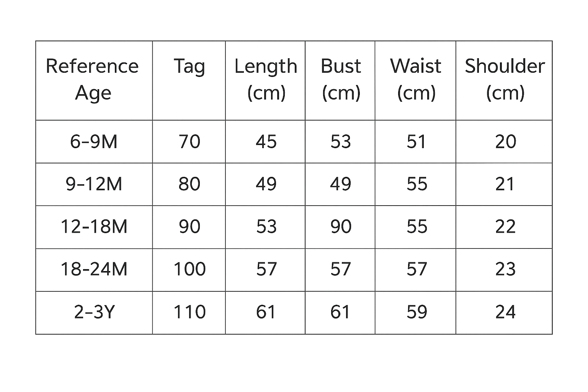Select tag value 110 in the 2-3Y row
The image size is (588, 392).
coord(189,312)
